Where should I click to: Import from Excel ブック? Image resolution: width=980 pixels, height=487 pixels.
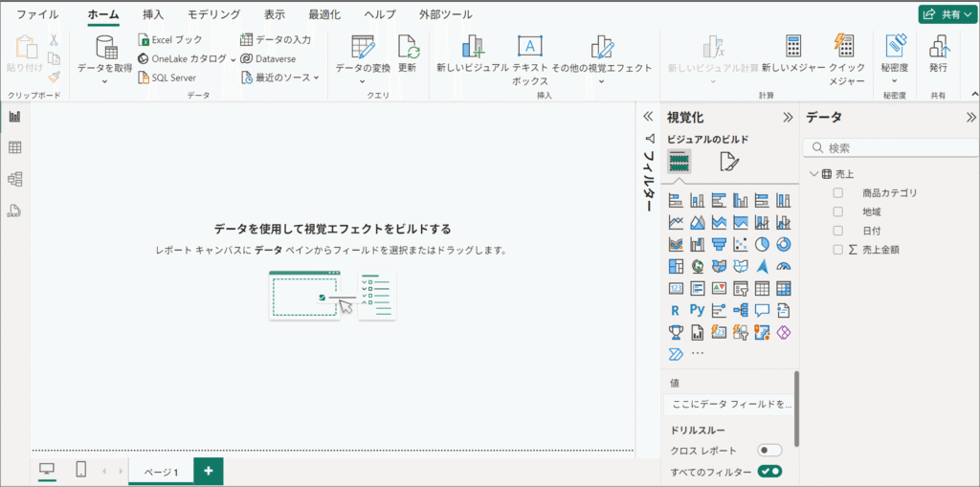[170, 40]
